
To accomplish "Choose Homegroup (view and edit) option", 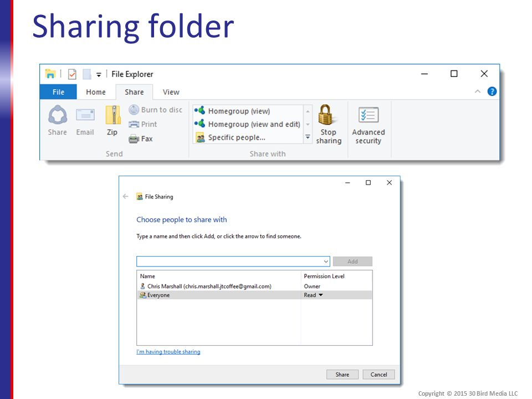I will pyautogui.click(x=247, y=124).
